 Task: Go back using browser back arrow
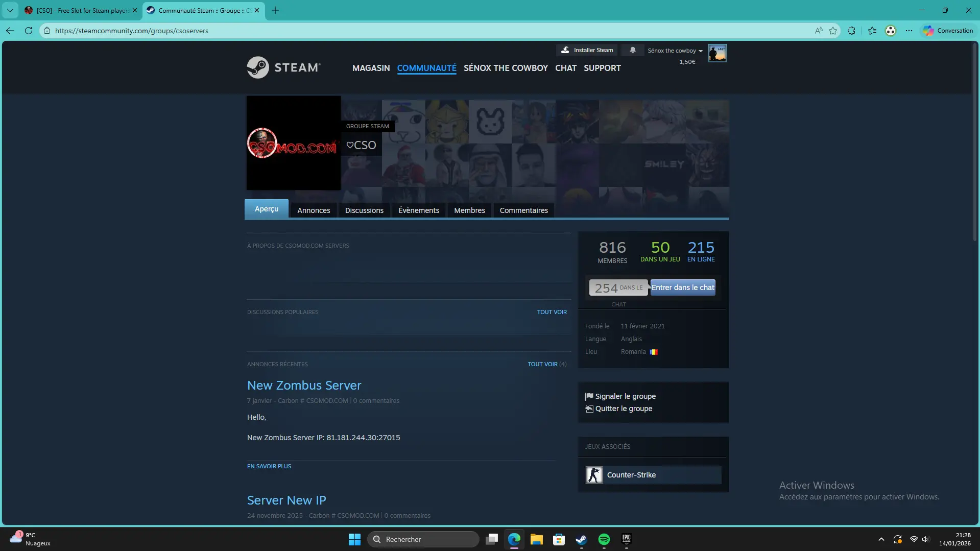click(x=10, y=31)
